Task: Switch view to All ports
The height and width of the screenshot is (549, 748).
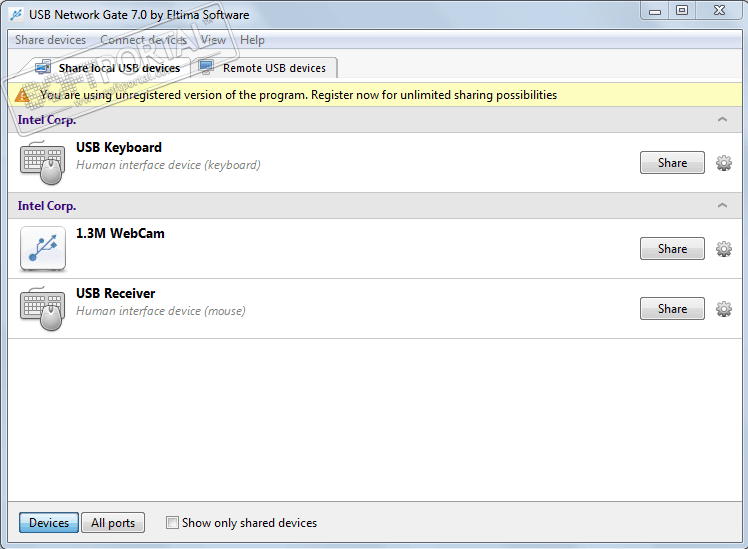Action: click(113, 523)
